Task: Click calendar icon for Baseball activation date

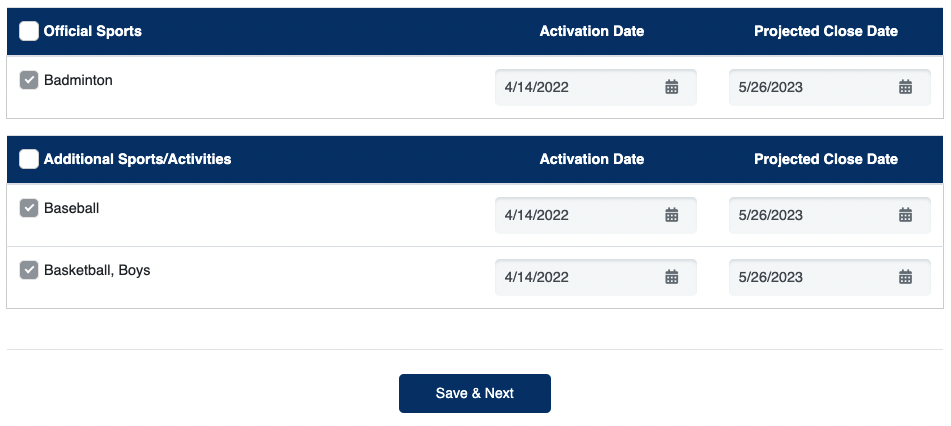Action: (672, 215)
